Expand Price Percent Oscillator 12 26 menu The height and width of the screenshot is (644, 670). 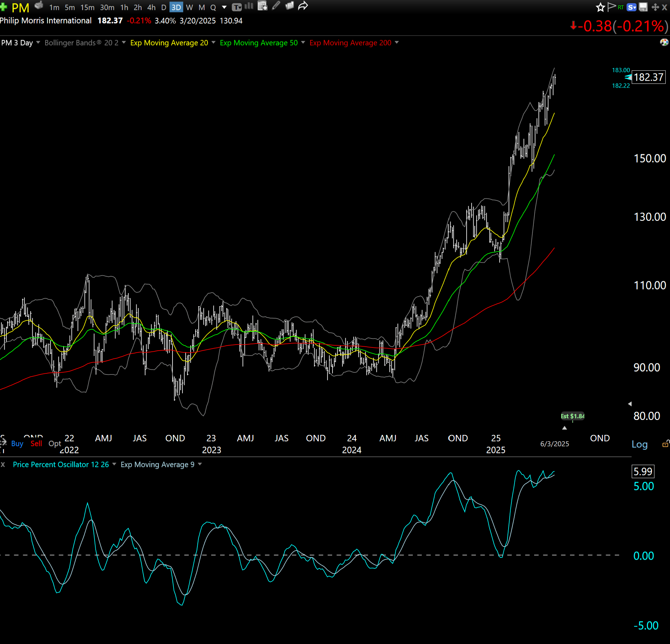pyautogui.click(x=114, y=464)
